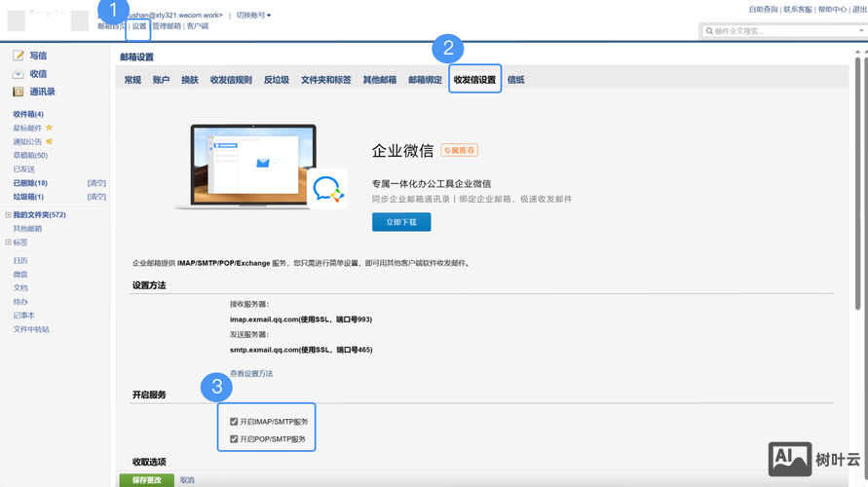Switch to the 文件夹和标签 tab

click(326, 80)
